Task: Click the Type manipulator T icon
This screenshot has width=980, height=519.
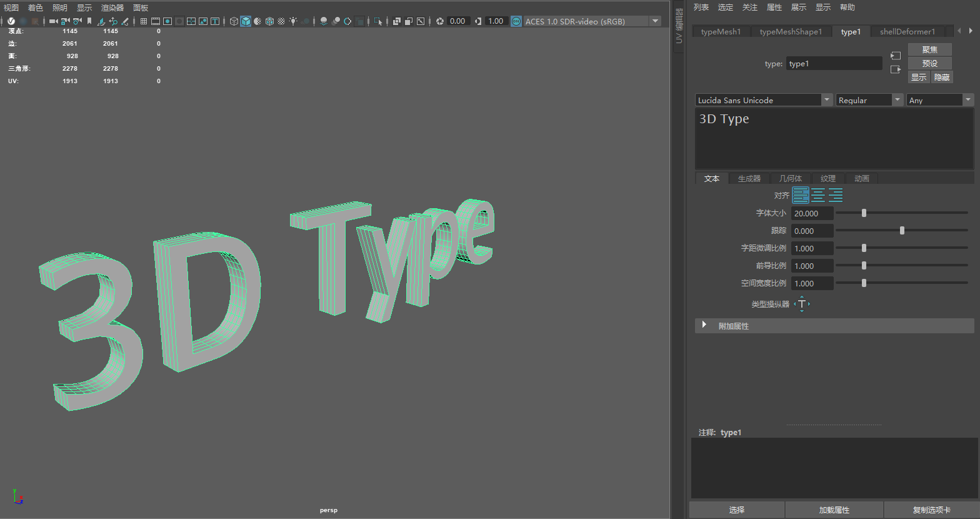Action: (802, 304)
